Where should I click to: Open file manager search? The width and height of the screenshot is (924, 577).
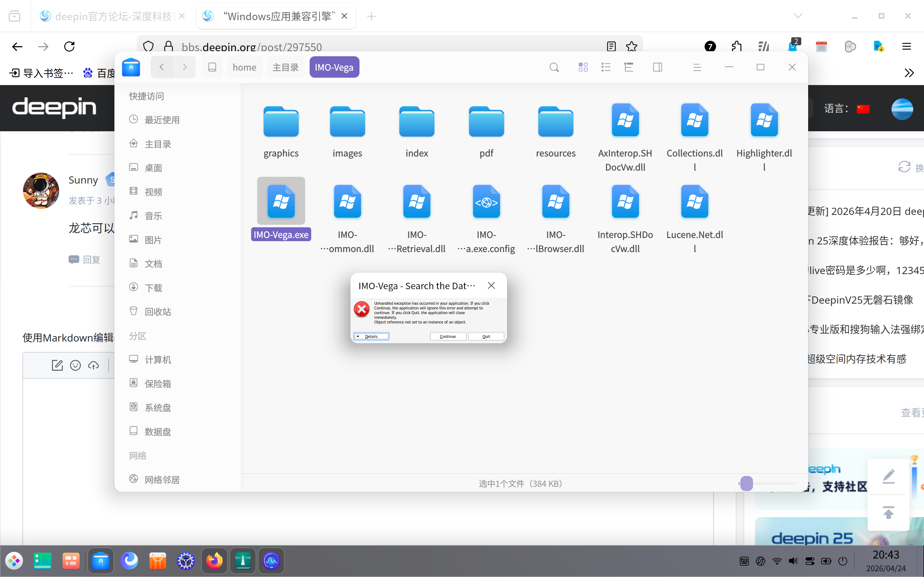click(x=554, y=67)
